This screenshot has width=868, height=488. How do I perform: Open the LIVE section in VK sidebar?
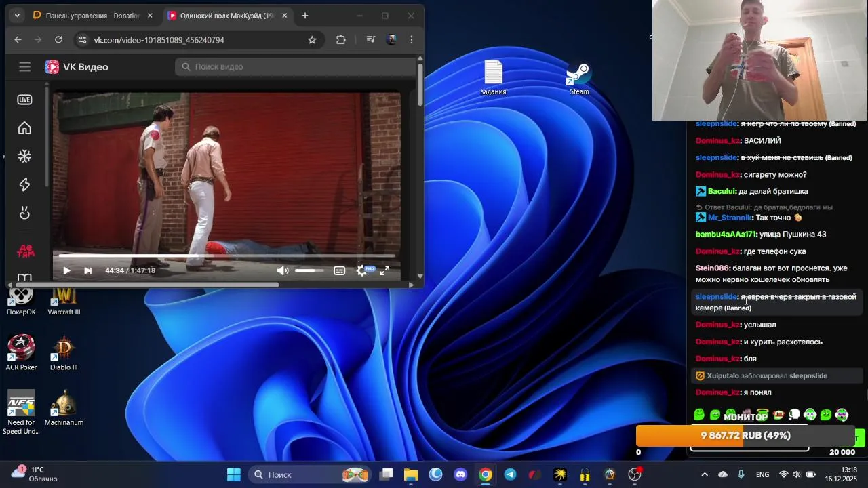(24, 100)
